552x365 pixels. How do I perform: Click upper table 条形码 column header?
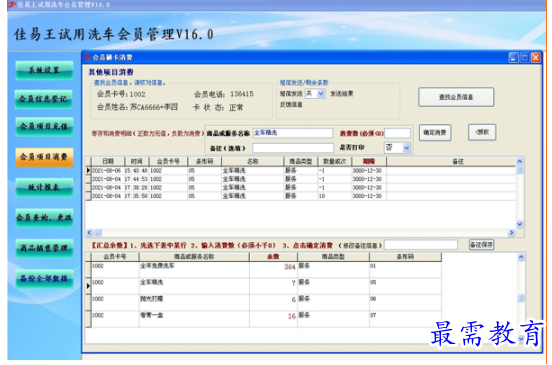tap(205, 161)
